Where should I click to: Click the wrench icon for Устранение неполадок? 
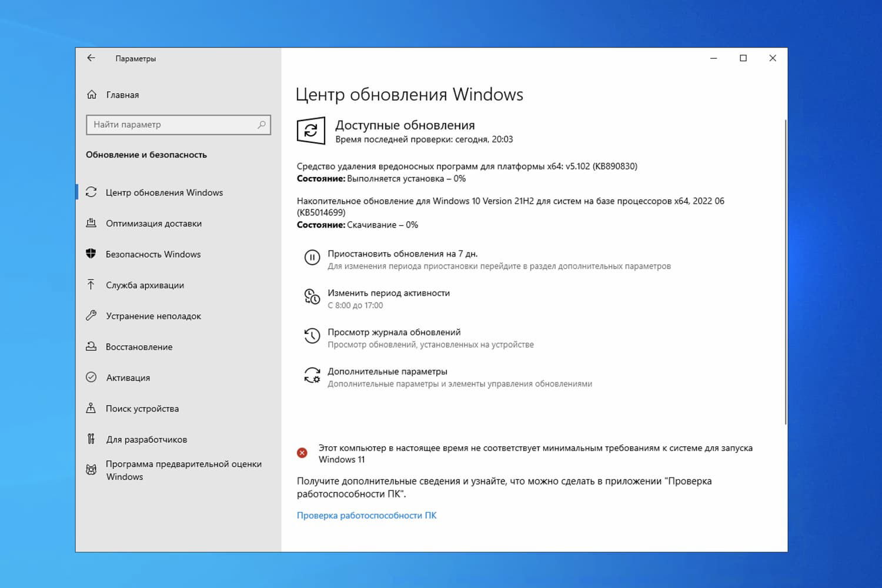click(92, 316)
